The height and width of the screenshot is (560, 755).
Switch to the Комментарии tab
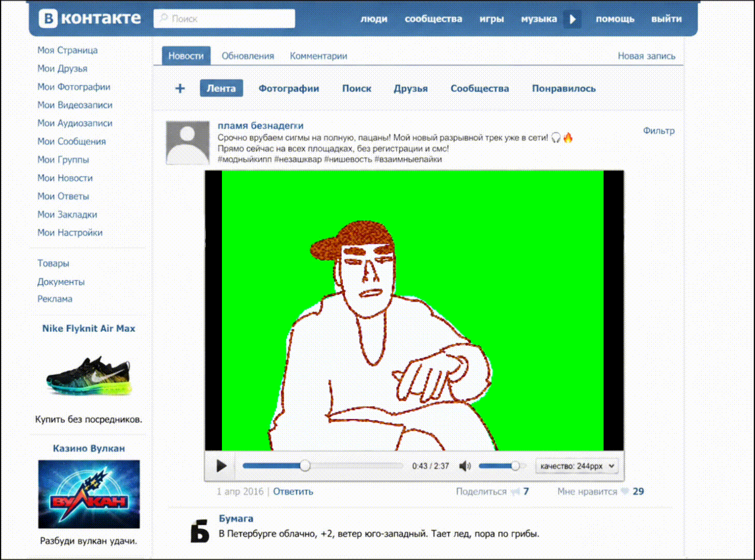(318, 56)
